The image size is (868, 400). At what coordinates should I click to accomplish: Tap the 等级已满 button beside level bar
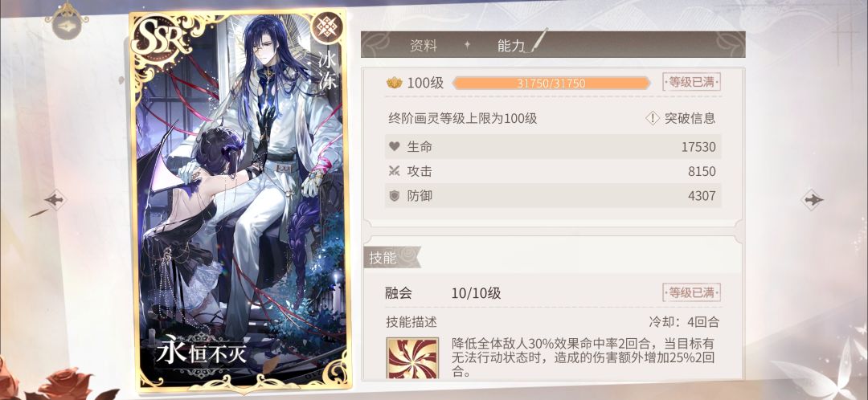point(691,83)
